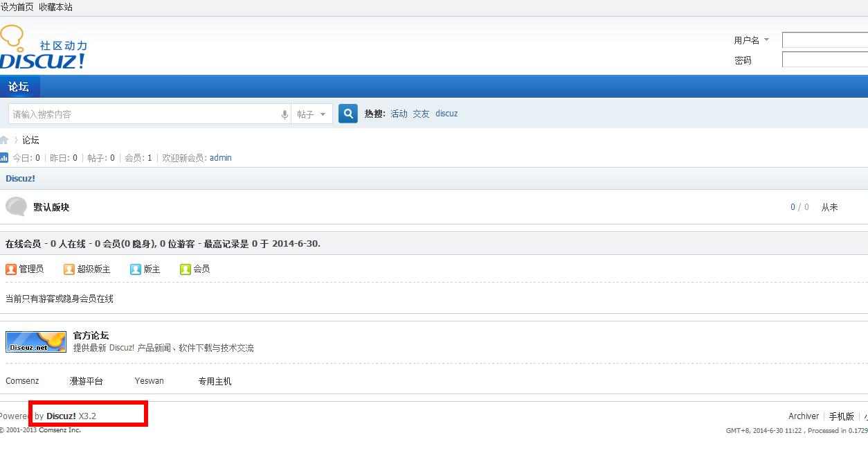The height and width of the screenshot is (460, 868).
Task: Open the 默认版块 forum
Action: coord(52,207)
